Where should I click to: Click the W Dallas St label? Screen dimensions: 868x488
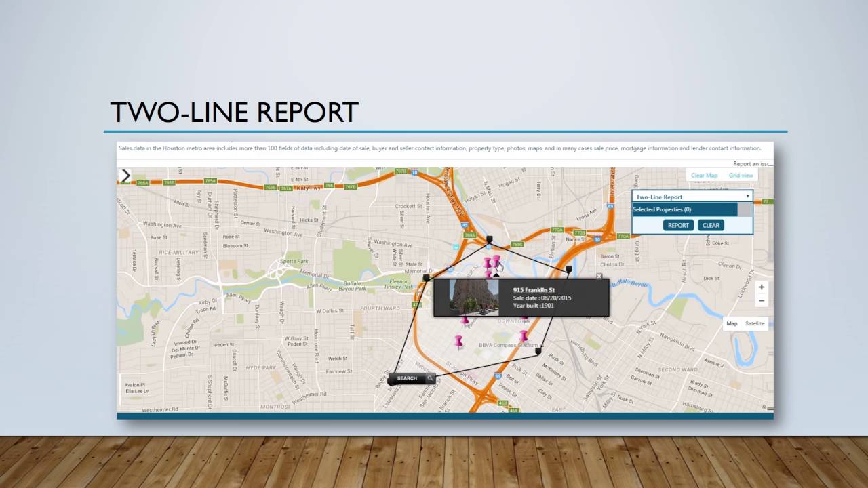click(x=331, y=310)
